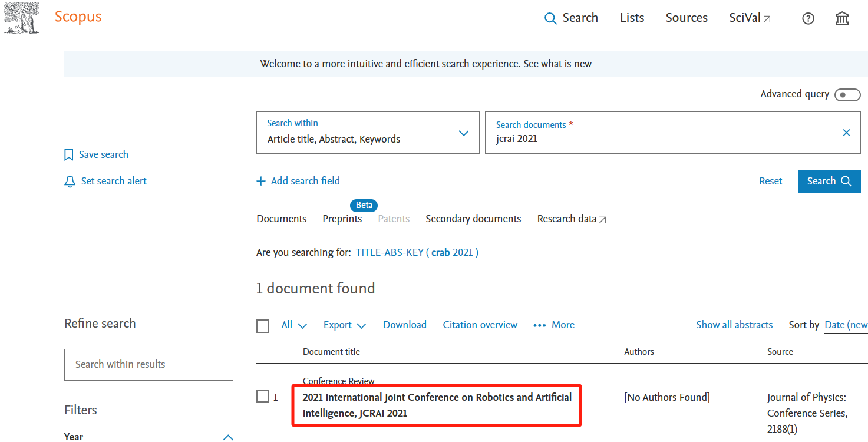Click the Save search bookmark icon
The width and height of the screenshot is (868, 442).
click(x=69, y=155)
